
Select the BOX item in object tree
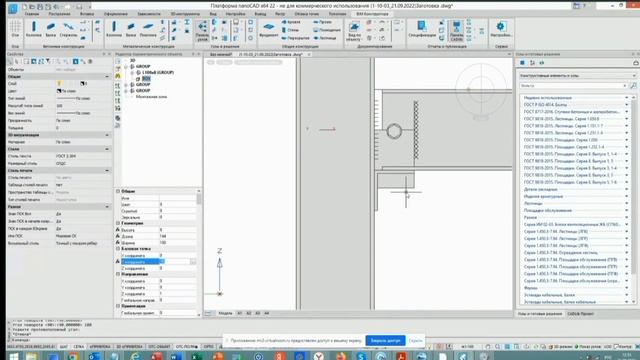[147, 78]
